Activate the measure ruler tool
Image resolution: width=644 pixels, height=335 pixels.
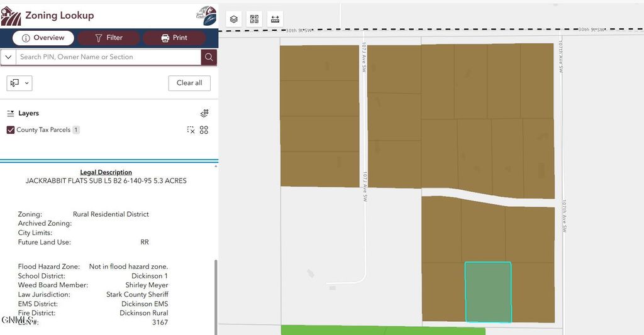(275, 19)
